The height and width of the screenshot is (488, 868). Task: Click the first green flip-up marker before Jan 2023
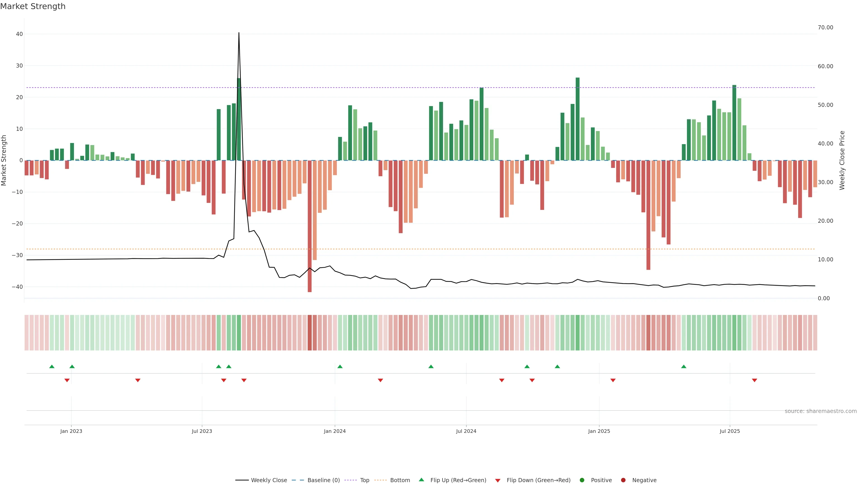pos(52,366)
